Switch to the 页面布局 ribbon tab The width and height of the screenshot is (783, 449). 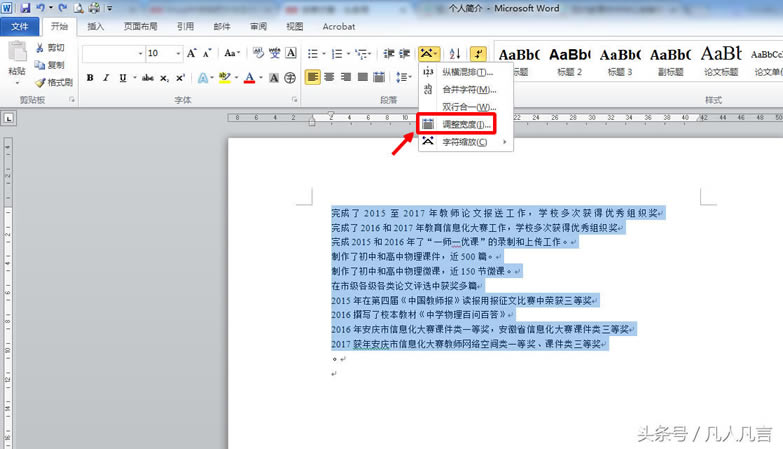[x=139, y=27]
